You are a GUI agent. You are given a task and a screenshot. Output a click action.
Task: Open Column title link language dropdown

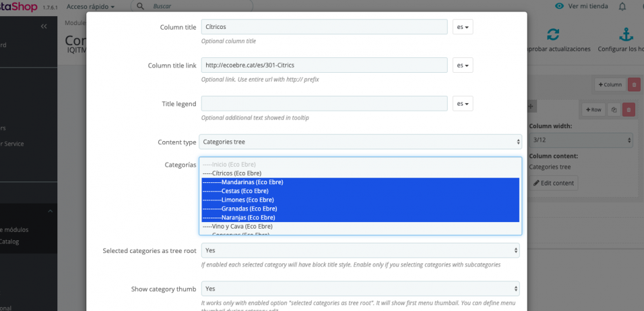coord(463,65)
